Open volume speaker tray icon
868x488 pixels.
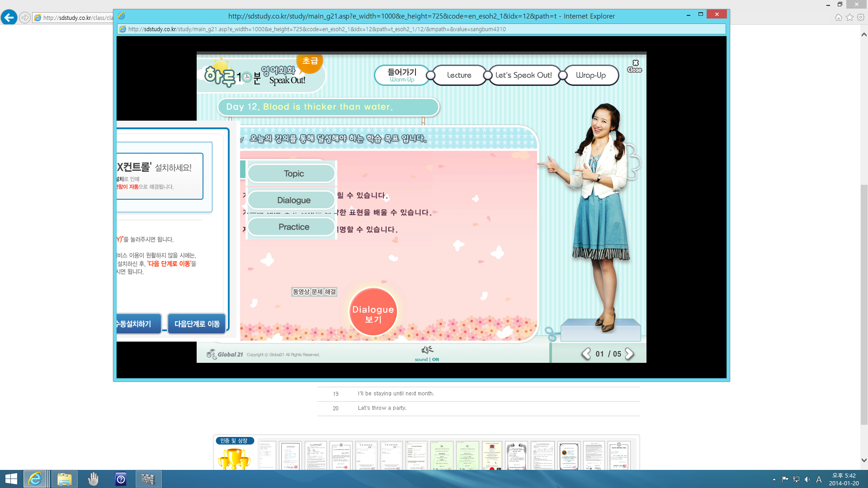coord(807,479)
